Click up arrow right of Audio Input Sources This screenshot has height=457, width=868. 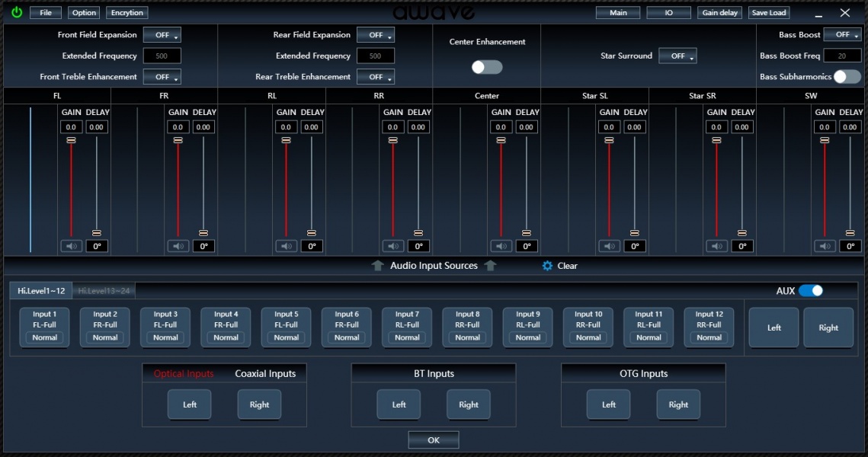[490, 266]
